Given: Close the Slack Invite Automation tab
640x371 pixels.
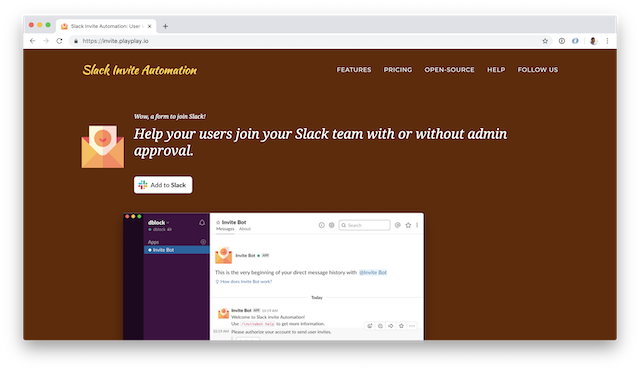Looking at the screenshot, I should 149,26.
